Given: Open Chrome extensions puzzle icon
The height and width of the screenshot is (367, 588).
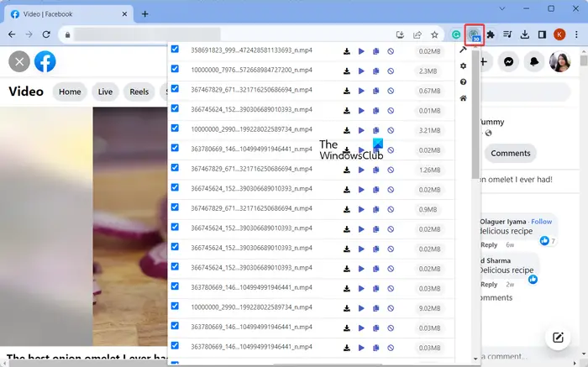Looking at the screenshot, I should [491, 35].
